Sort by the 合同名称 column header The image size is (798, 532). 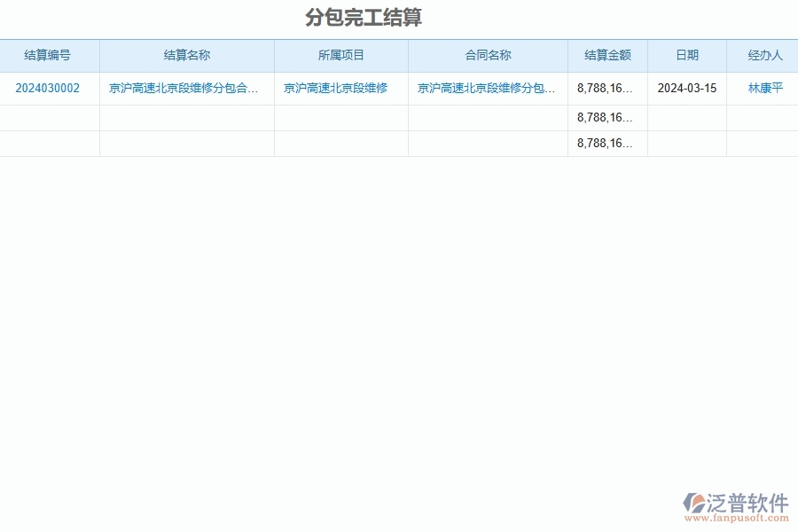488,55
